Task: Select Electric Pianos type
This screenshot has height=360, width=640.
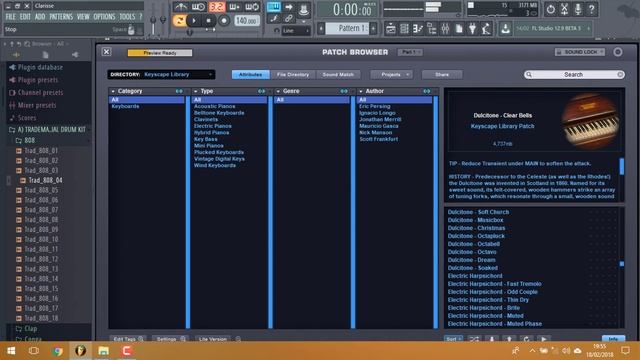Action: tap(213, 126)
